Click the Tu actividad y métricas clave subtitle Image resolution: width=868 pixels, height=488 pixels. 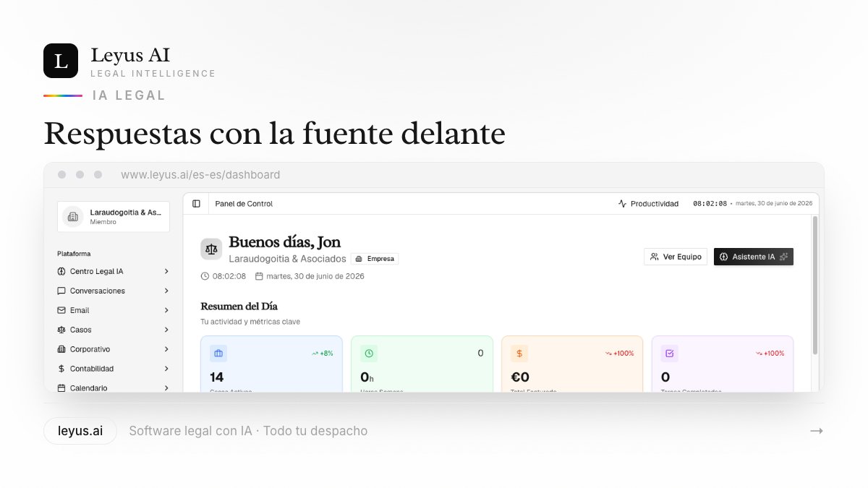250,322
